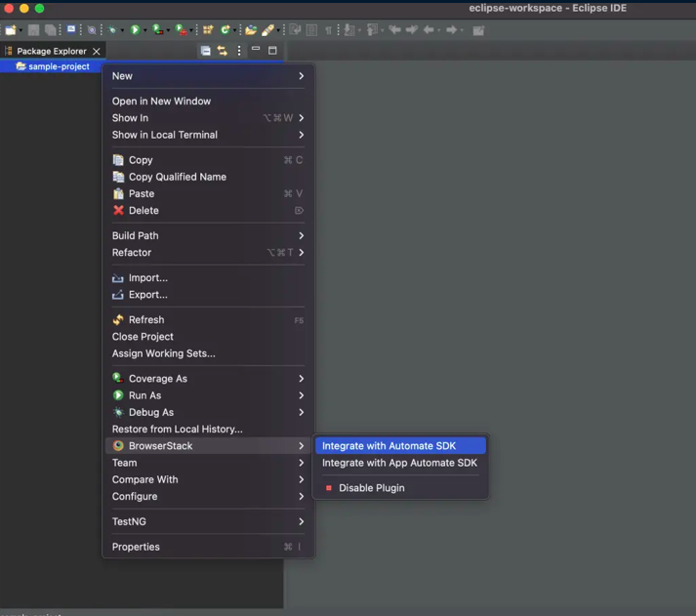Maximize the Package Explorer view
The width and height of the screenshot is (696, 616).
272,51
